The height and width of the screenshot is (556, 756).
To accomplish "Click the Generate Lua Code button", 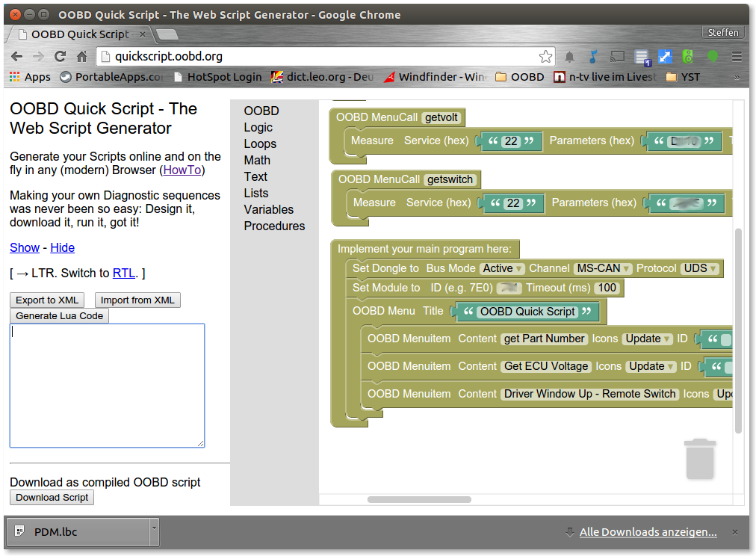I will pos(59,316).
